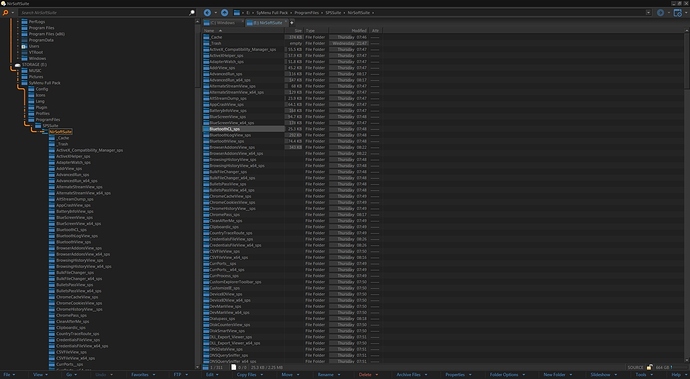Image resolution: width=690 pixels, height=379 pixels.
Task: Click the layout icon at top right
Action: coord(678,13)
